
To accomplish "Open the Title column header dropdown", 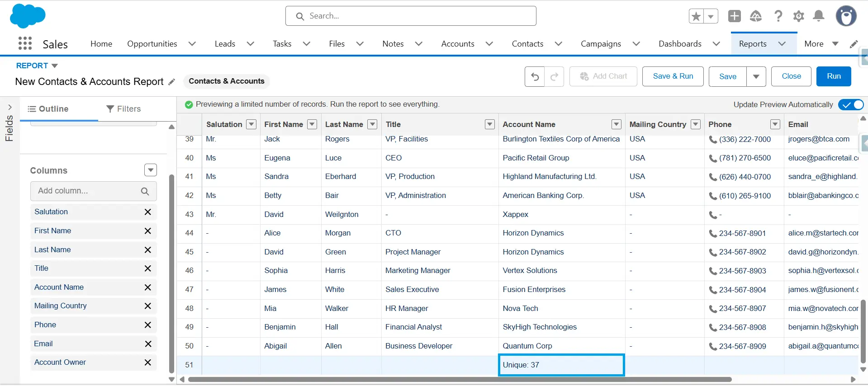I will (490, 124).
